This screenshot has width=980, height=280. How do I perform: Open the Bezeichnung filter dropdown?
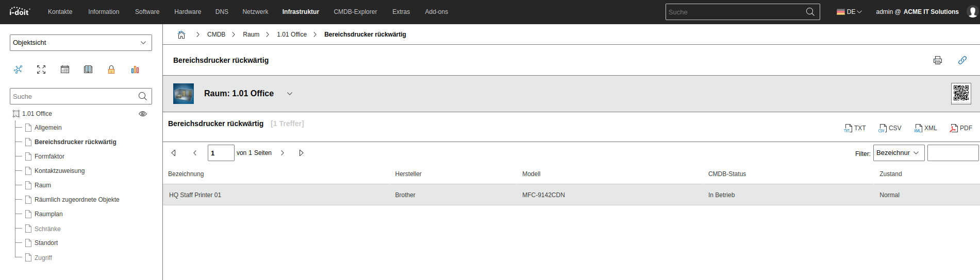(x=899, y=153)
